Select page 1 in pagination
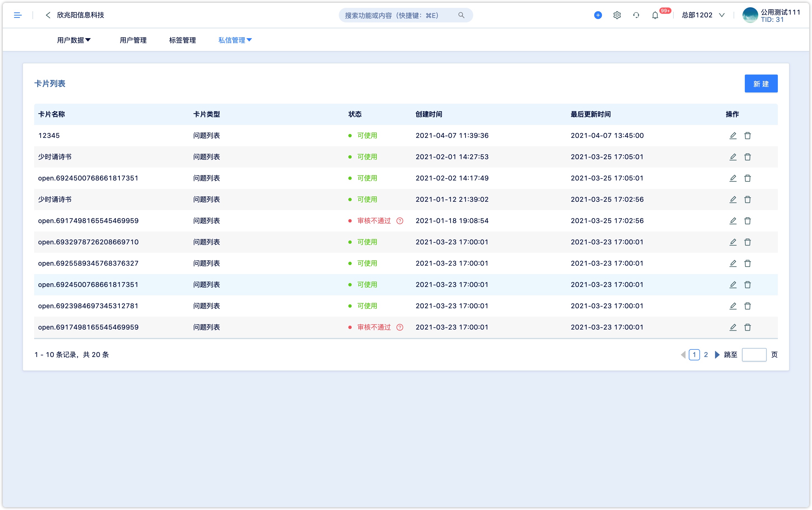Viewport: 812px width, 510px height. (x=694, y=355)
